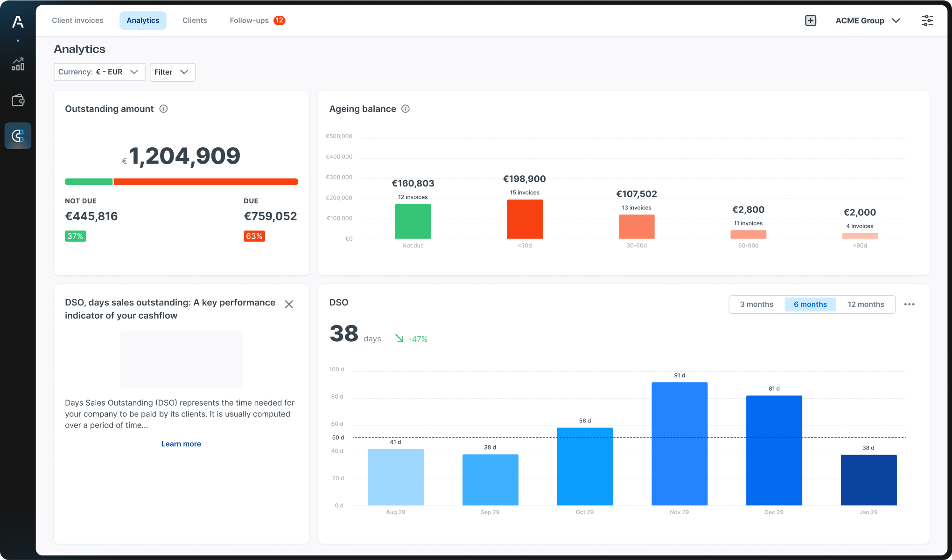The image size is (952, 560).
Task: Switch DSO to 12 months
Action: (x=866, y=304)
